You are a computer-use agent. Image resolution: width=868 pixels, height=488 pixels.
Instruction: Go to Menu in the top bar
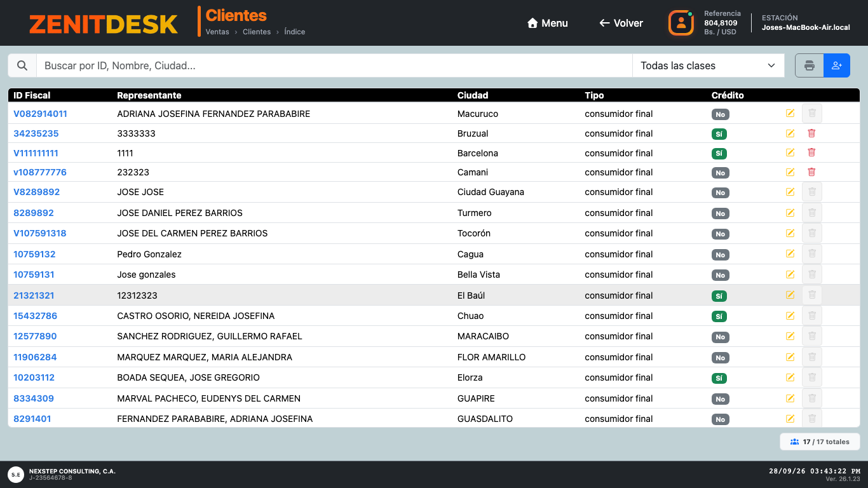pyautogui.click(x=547, y=23)
